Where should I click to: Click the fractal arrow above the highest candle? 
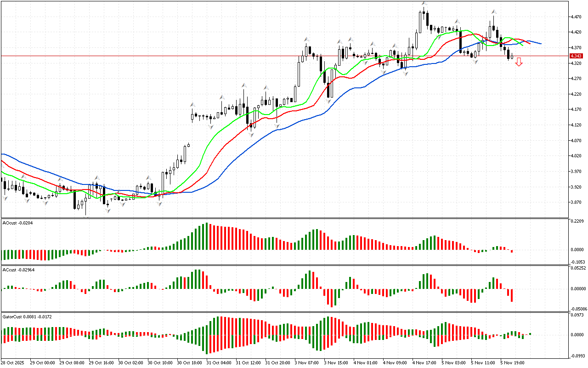coord(424,4)
